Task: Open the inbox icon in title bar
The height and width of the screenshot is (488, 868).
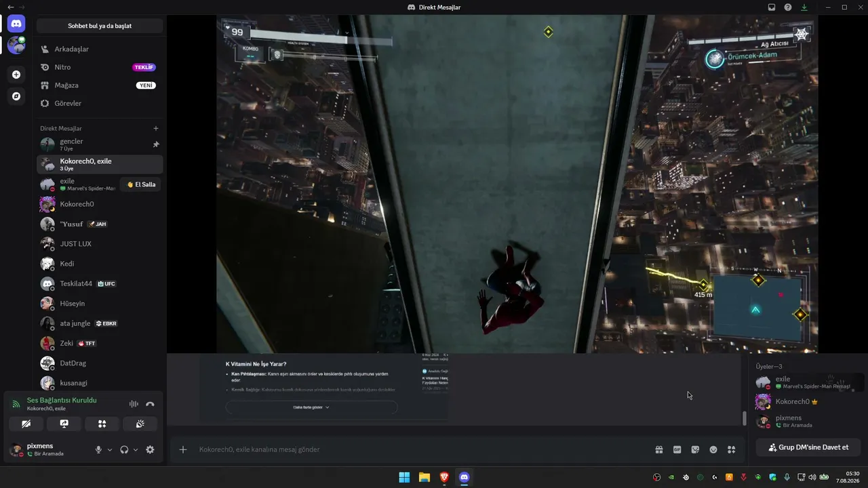Action: 772,7
